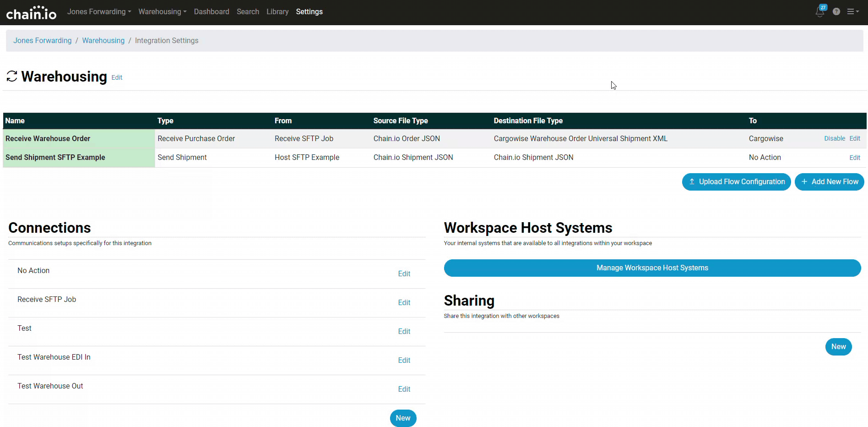868x427 pixels.
Task: Click the refresh icon beside Warehousing heading
Action: (12, 77)
